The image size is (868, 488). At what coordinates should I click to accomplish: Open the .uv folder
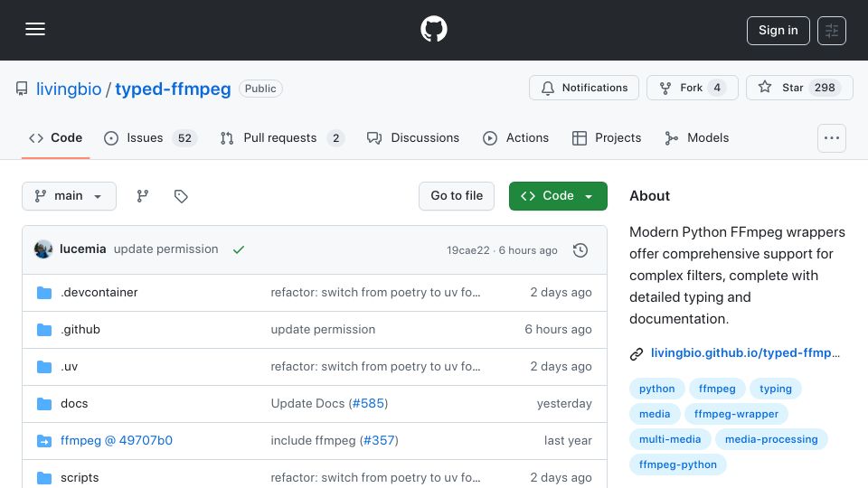point(70,366)
